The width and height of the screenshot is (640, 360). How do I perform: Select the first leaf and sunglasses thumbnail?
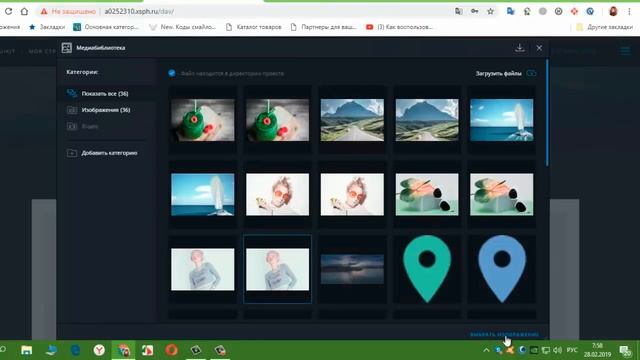click(x=427, y=195)
